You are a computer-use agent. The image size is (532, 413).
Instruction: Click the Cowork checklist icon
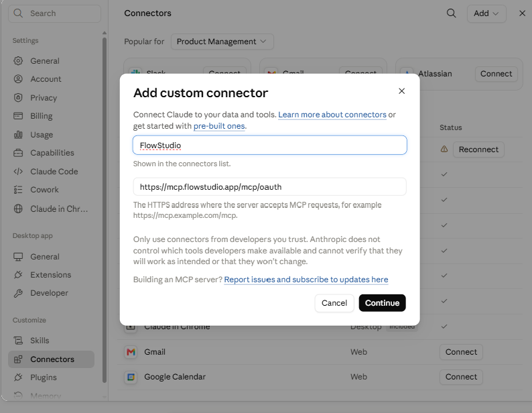(18, 190)
